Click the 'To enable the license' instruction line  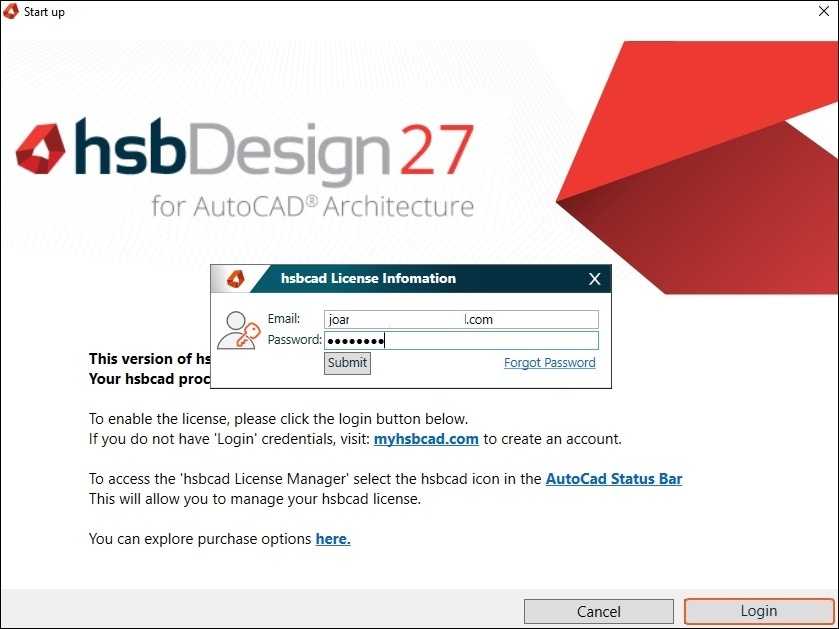(x=278, y=419)
